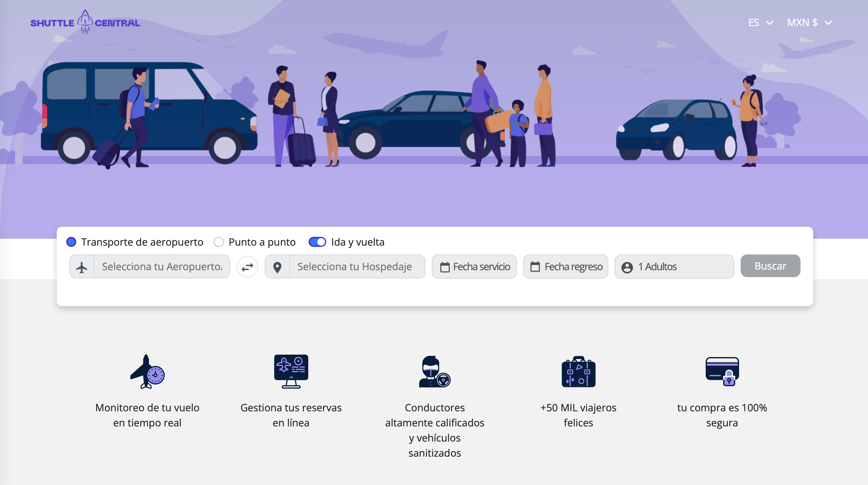Viewport: 868px width, 485px height.
Task: Click the calendar icon for Fecha regreso
Action: click(535, 266)
